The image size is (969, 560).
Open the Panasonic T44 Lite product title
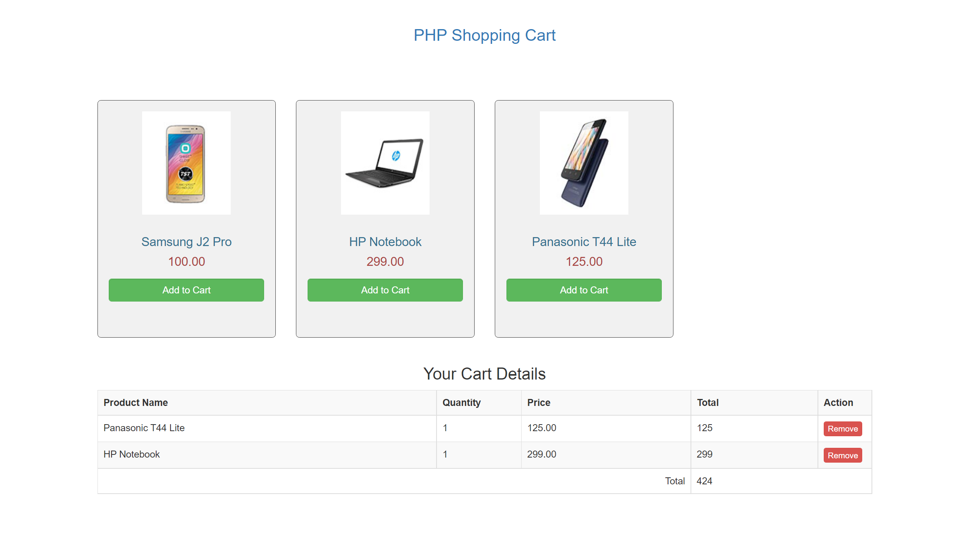[583, 241]
